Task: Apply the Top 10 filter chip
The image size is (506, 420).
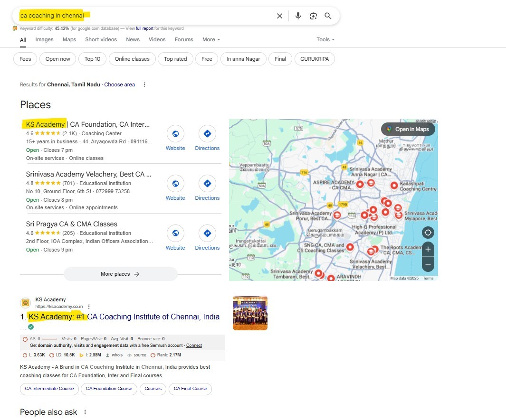Action: [92, 59]
